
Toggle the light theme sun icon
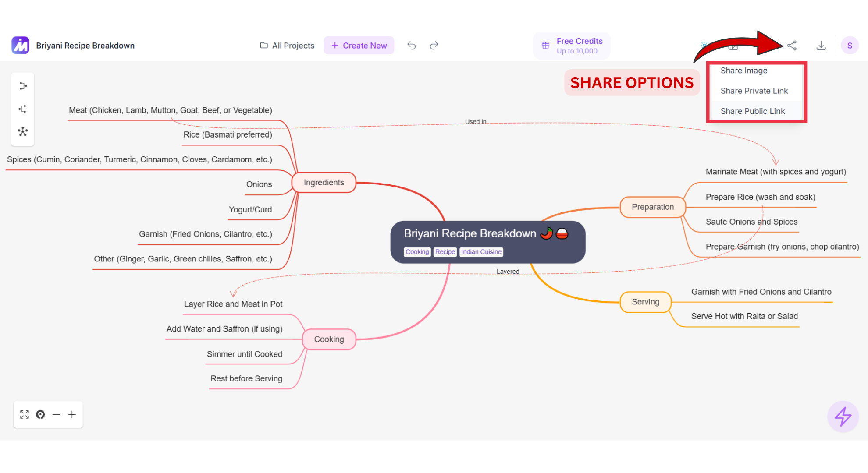(x=704, y=45)
